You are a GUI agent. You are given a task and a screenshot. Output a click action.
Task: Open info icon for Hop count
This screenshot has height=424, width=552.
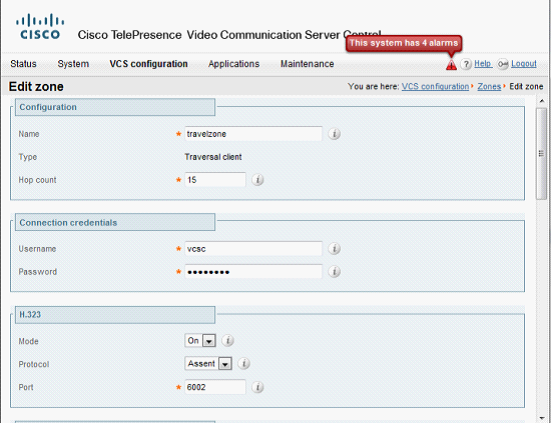click(258, 180)
